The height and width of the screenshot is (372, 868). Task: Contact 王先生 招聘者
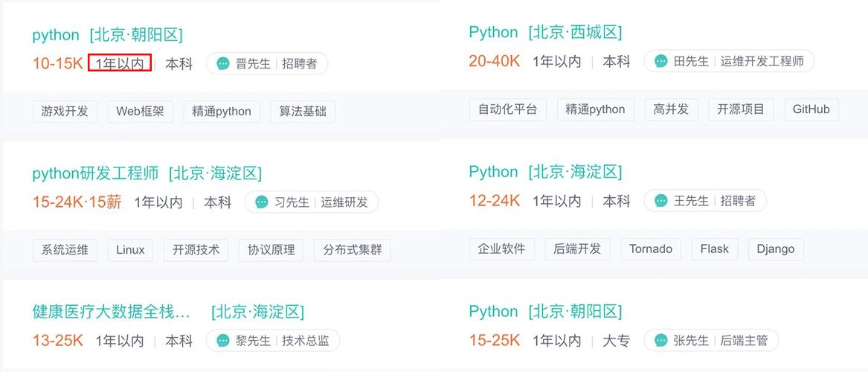705,201
